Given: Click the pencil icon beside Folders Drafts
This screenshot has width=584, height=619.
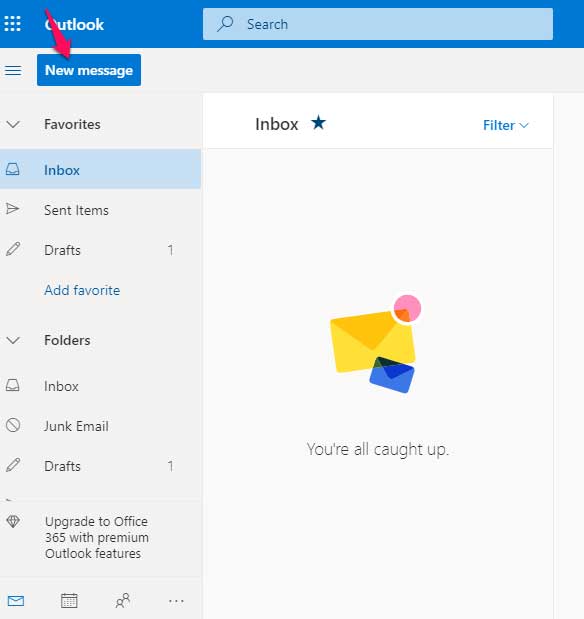Looking at the screenshot, I should (x=13, y=465).
